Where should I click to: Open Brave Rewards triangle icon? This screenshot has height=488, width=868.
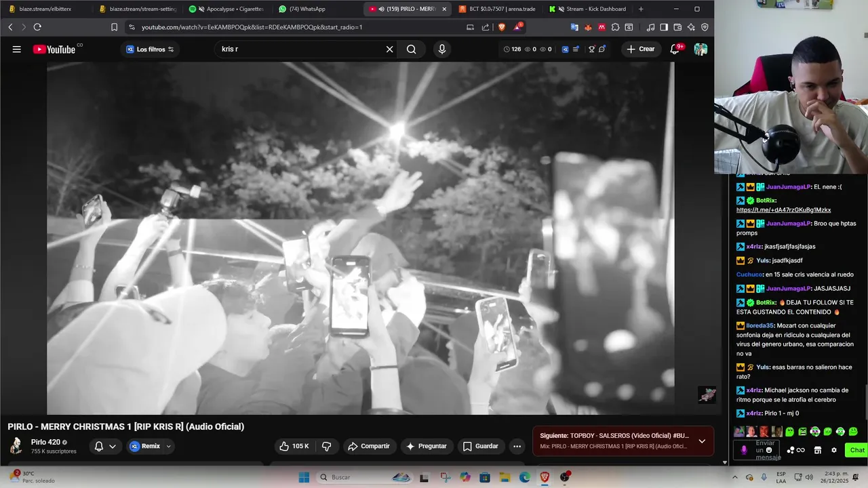(x=518, y=27)
